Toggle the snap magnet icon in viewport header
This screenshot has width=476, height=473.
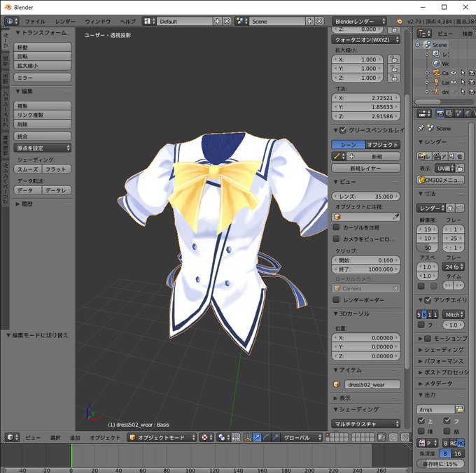pyautogui.click(x=405, y=437)
